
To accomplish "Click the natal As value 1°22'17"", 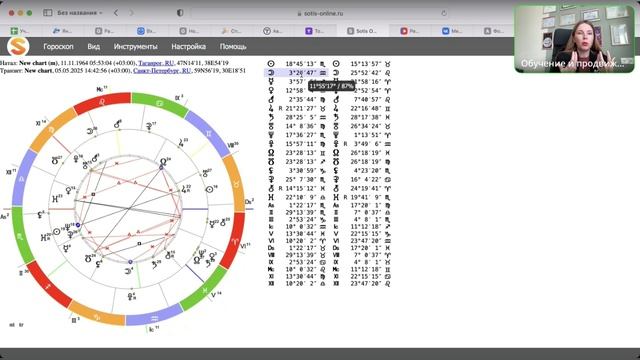I will 303,205.
